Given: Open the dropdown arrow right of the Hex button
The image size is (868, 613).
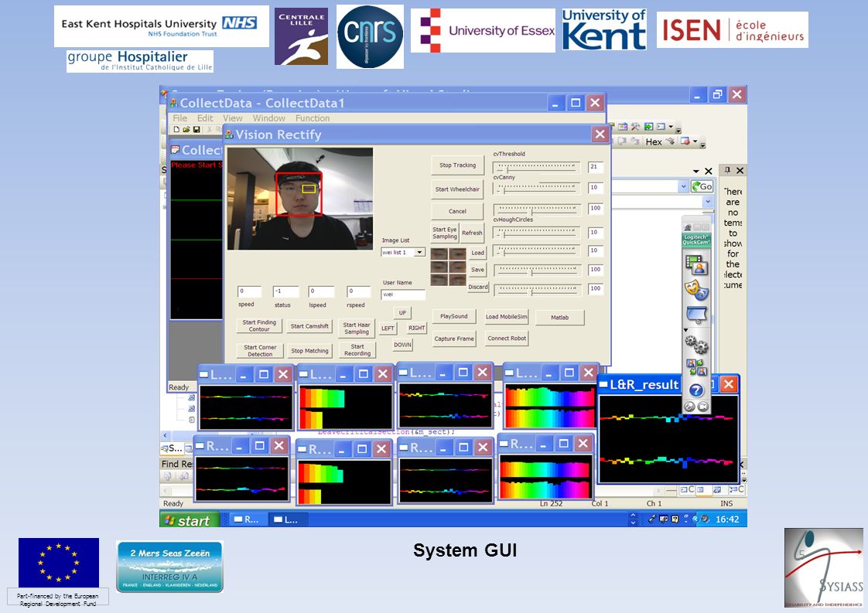Looking at the screenshot, I should 695,141.
